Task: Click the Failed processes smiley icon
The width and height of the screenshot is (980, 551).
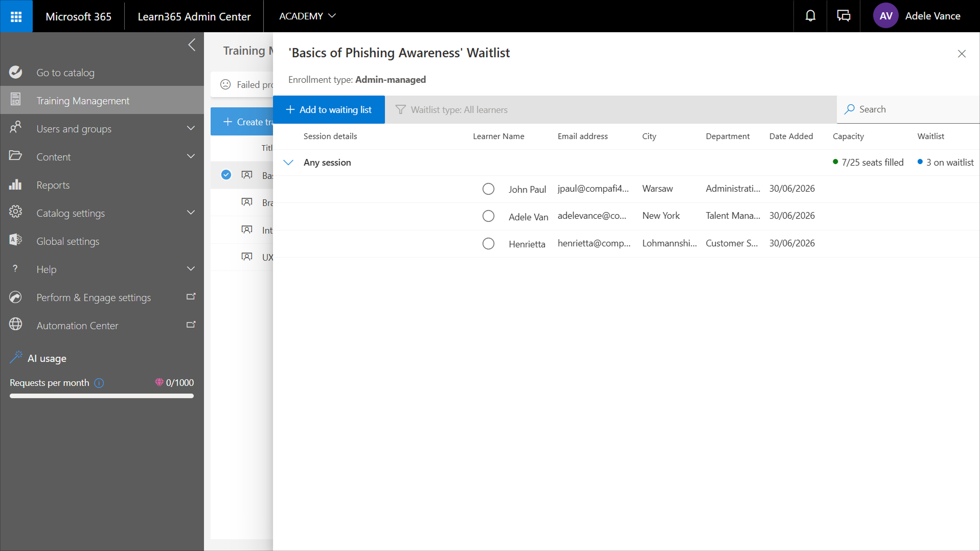Action: point(225,85)
